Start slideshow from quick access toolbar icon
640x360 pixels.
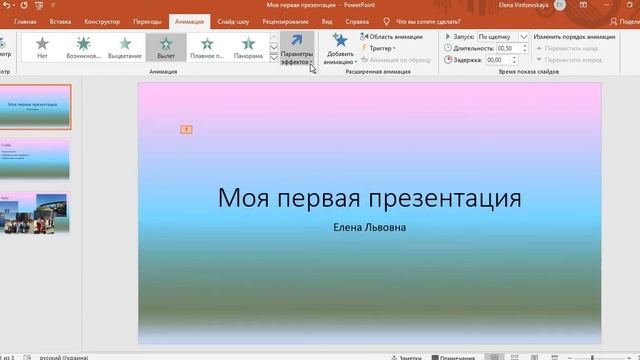[39, 5]
